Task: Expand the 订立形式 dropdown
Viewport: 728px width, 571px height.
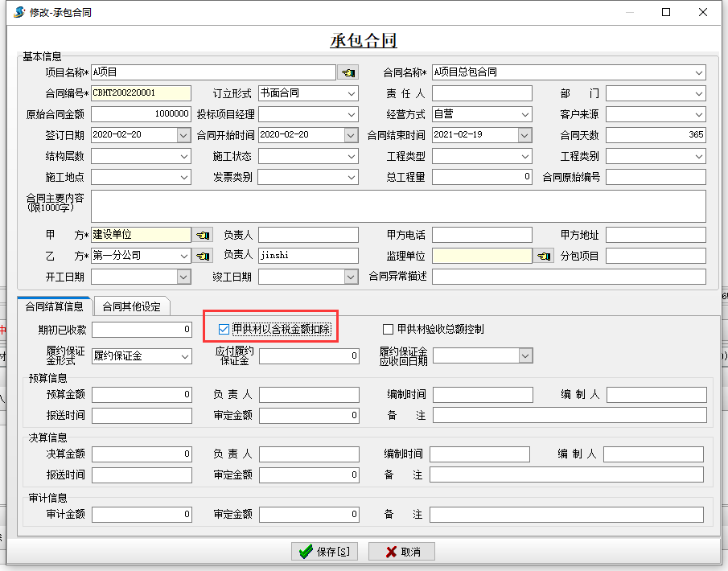Action: (x=352, y=93)
